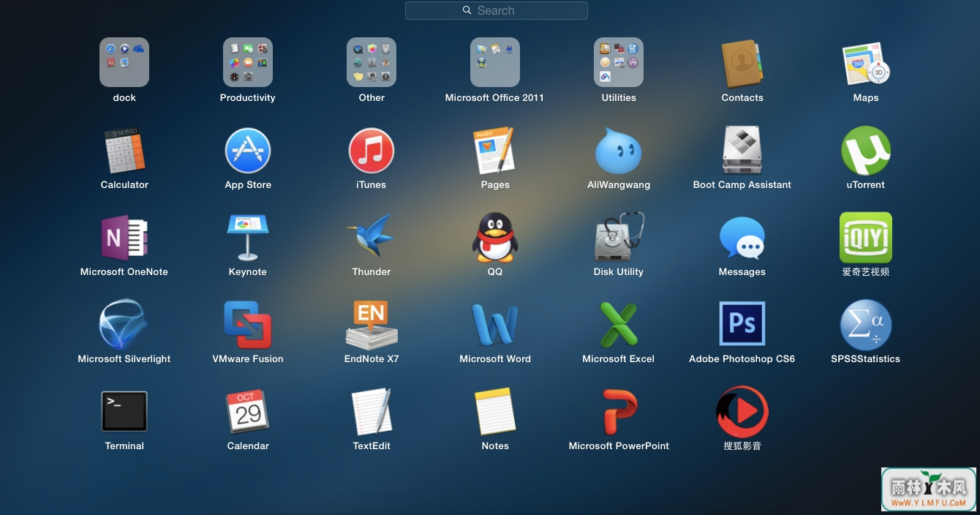Launch Microsoft Word
This screenshot has width=980, height=515.
coord(495,325)
